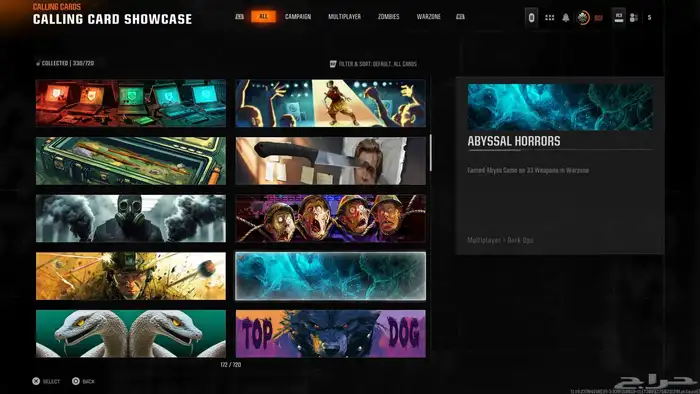Click the R3 prompt icon in header
Image resolution: width=700 pixels, height=394 pixels.
tap(619, 17)
